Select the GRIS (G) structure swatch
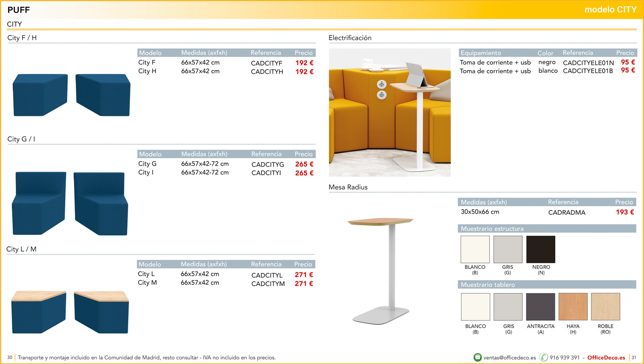644x364 pixels. coord(508,249)
